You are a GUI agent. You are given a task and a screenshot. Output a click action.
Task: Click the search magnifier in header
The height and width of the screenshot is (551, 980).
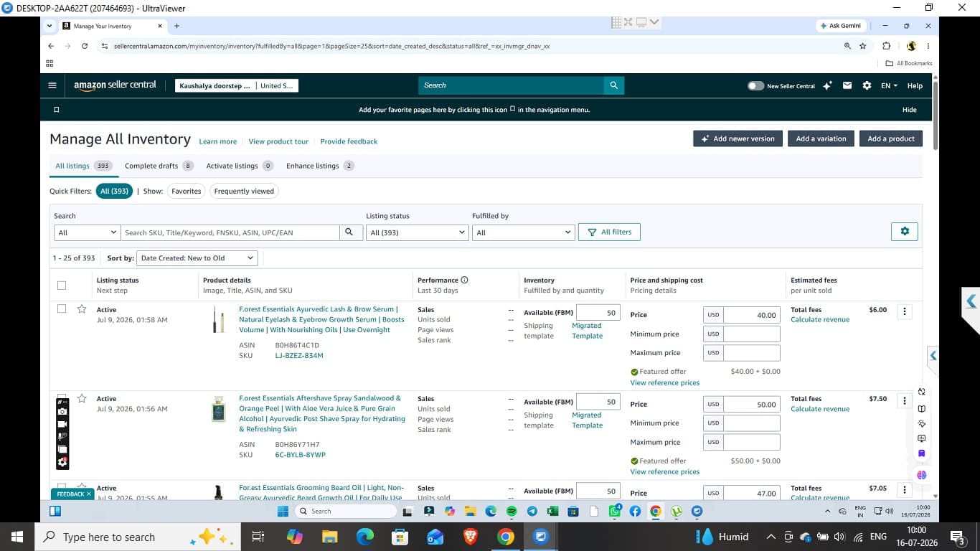click(613, 85)
